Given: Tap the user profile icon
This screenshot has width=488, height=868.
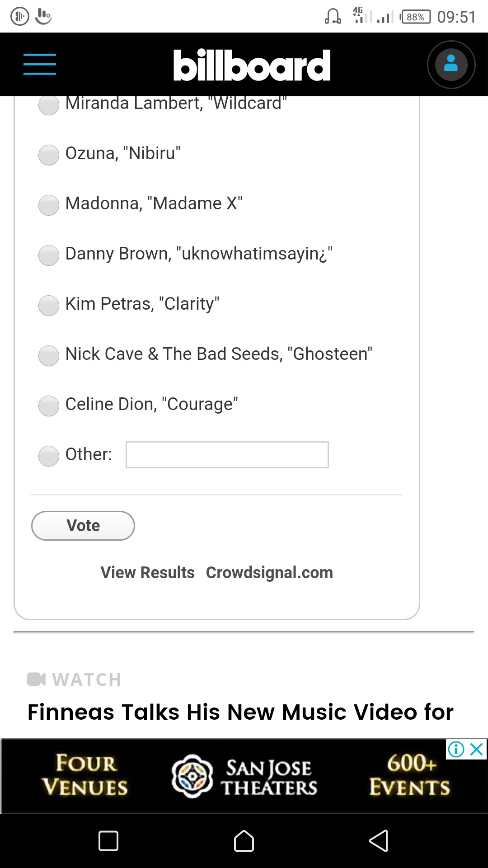Looking at the screenshot, I should tap(451, 65).
